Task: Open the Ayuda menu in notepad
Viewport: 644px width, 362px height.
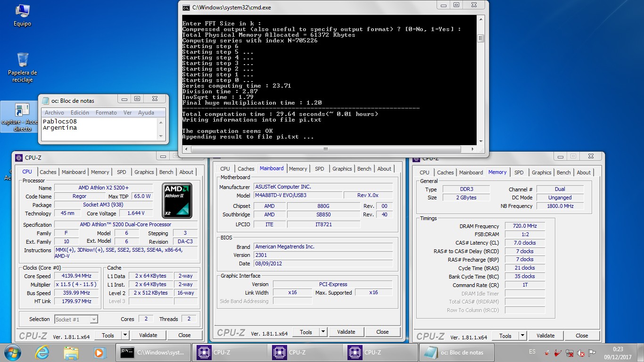Action: coord(146,113)
